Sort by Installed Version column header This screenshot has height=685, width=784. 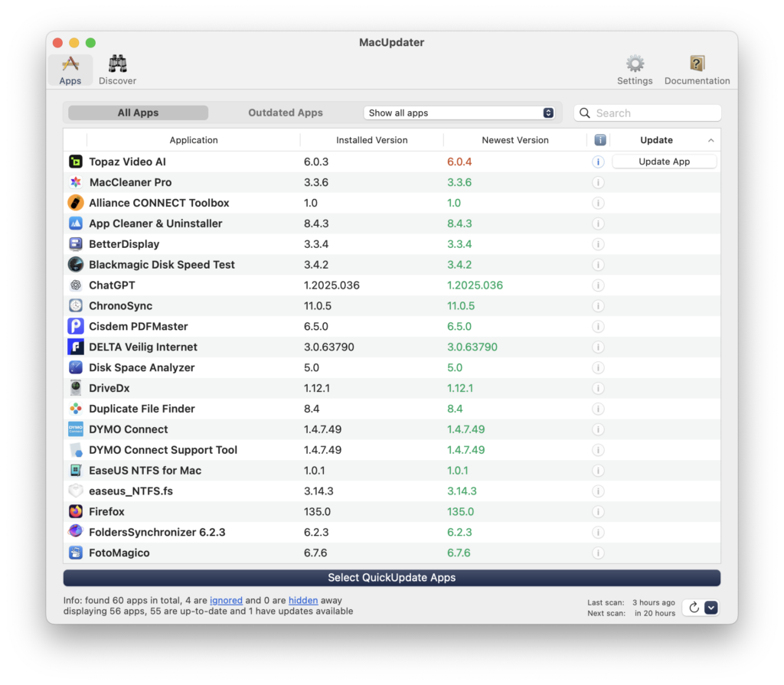coord(371,140)
